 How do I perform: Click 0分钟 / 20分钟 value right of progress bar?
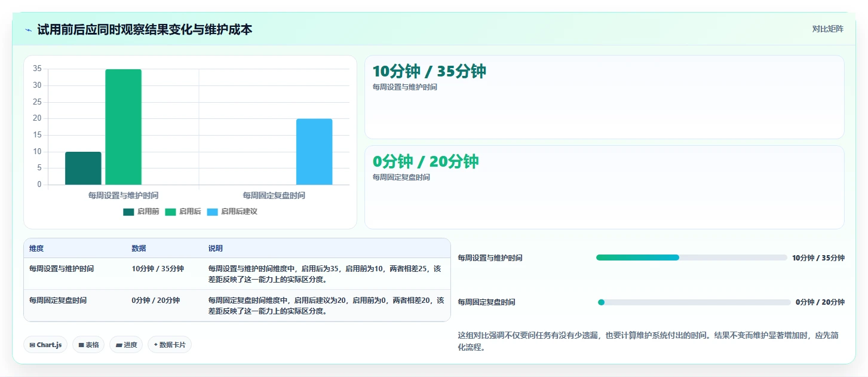pyautogui.click(x=820, y=302)
